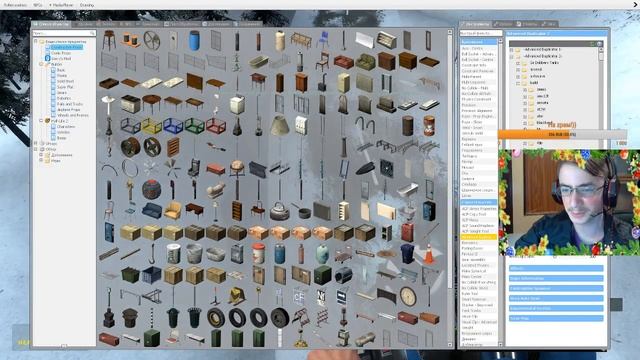The image size is (640, 360).
Task: Collapse the Half-Life 2 tree category
Action: pos(41,121)
